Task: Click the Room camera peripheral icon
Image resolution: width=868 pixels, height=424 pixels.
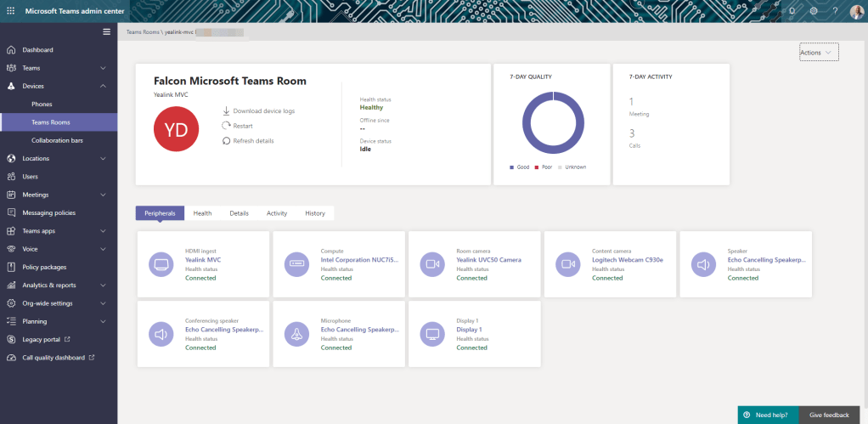Action: (x=432, y=264)
